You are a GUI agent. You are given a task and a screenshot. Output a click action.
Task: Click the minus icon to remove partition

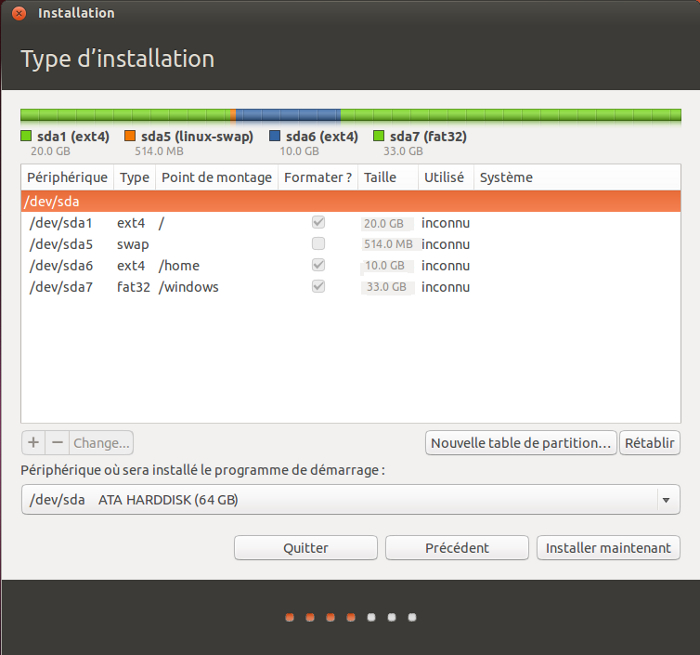[58, 443]
